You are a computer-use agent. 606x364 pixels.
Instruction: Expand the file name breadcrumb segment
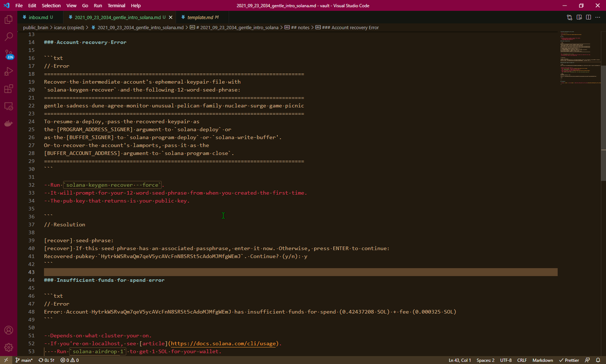(137, 27)
